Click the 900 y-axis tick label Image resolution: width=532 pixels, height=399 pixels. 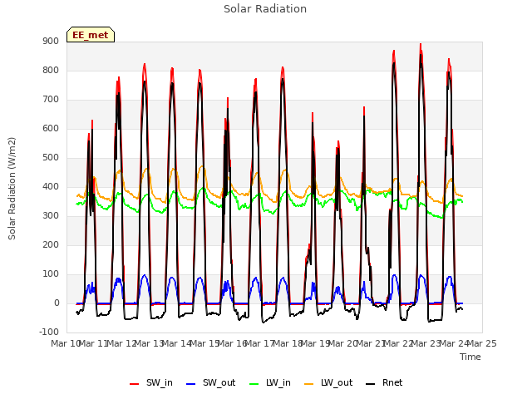click(x=51, y=42)
